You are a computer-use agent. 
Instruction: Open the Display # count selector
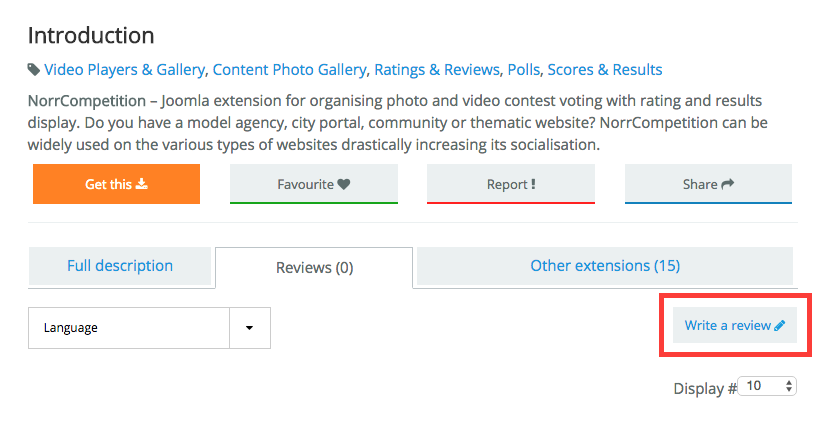pos(767,386)
